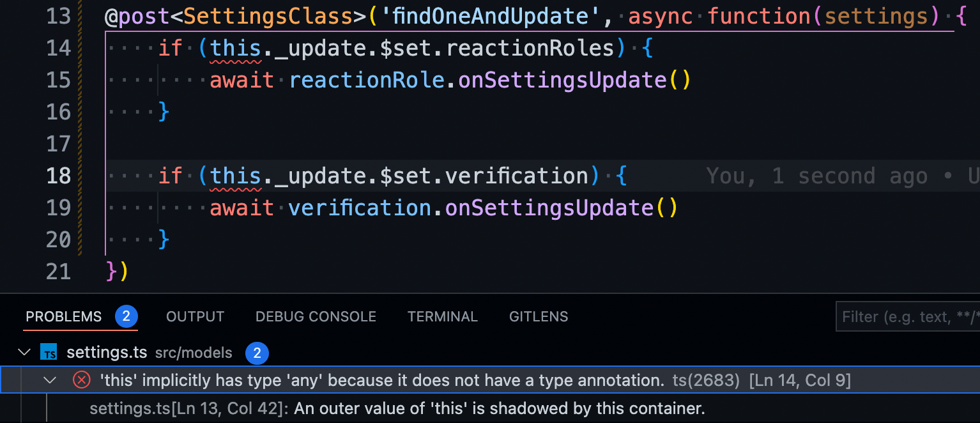980x423 pixels.
Task: Open the GITLENS panel tab
Action: click(539, 316)
